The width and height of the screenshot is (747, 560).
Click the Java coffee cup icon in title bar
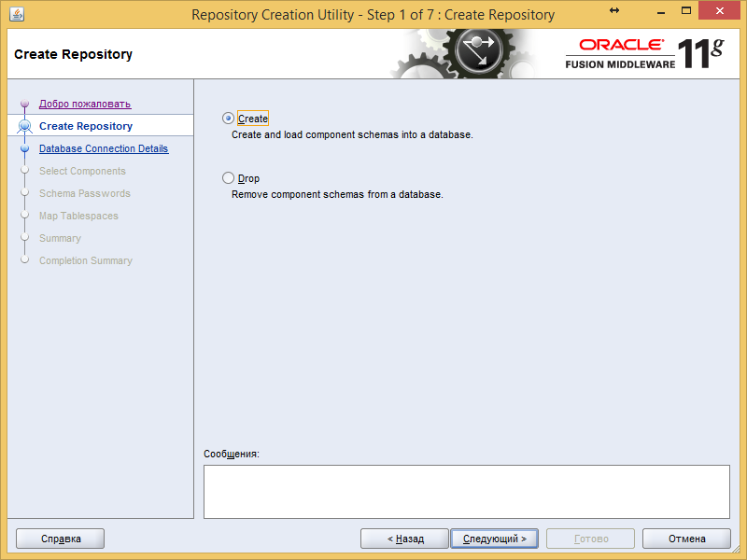pyautogui.click(x=16, y=14)
